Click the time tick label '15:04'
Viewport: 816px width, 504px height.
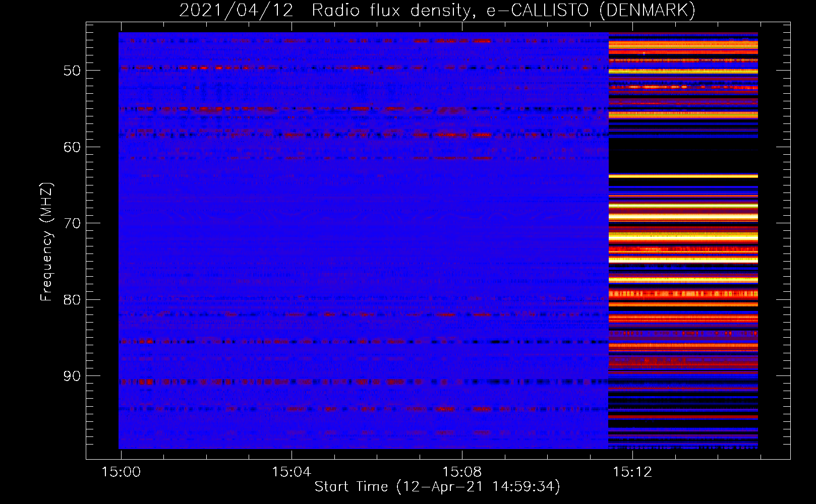(292, 472)
